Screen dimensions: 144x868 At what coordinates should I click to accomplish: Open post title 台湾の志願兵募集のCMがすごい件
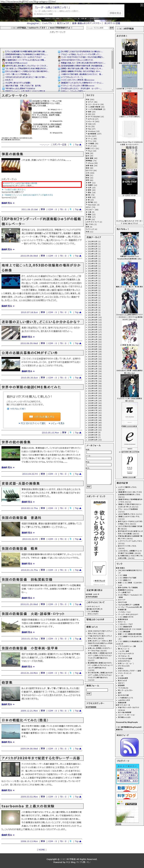(x=29, y=353)
